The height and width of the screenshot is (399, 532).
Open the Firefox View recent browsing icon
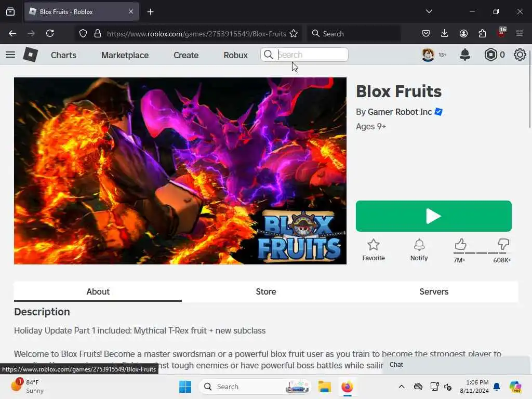point(10,12)
